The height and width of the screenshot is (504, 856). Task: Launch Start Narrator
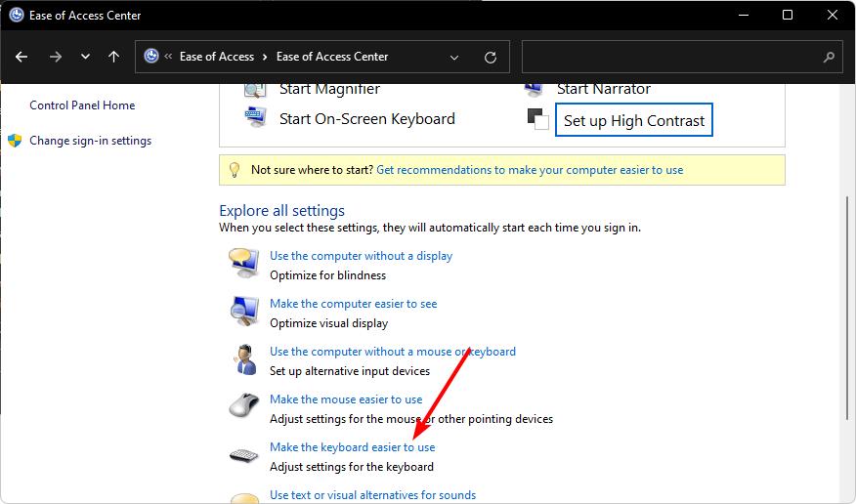click(x=604, y=90)
